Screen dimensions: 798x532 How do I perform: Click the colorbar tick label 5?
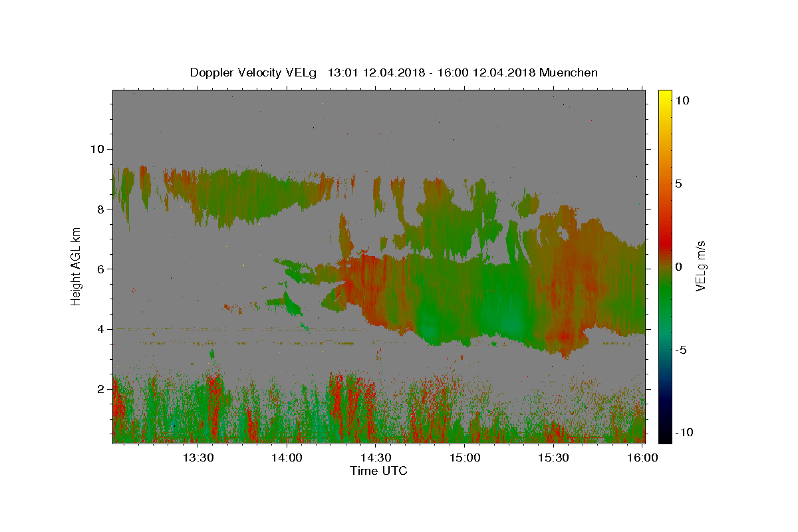(x=679, y=183)
